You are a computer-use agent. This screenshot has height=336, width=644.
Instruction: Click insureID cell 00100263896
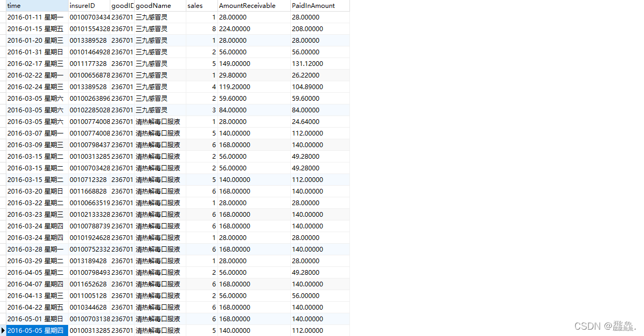click(90, 99)
